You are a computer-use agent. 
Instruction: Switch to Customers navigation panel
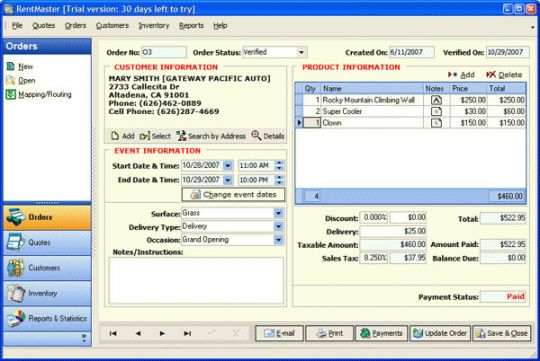coord(47,268)
